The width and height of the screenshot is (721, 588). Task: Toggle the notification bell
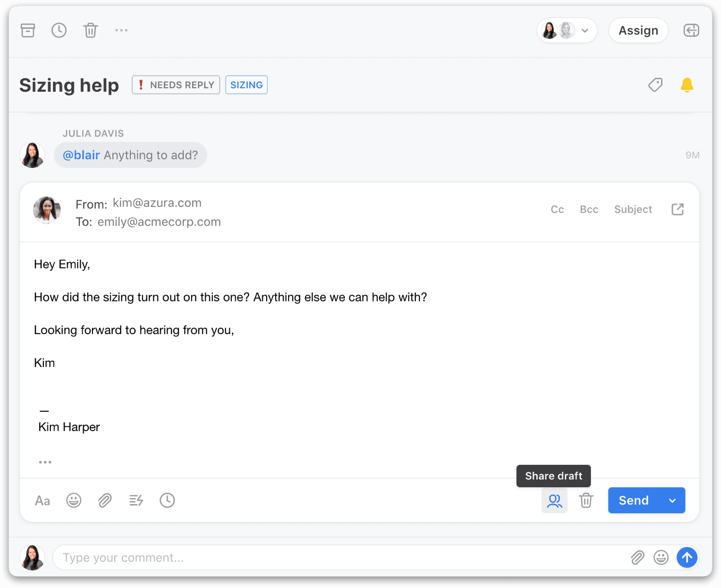(x=687, y=85)
